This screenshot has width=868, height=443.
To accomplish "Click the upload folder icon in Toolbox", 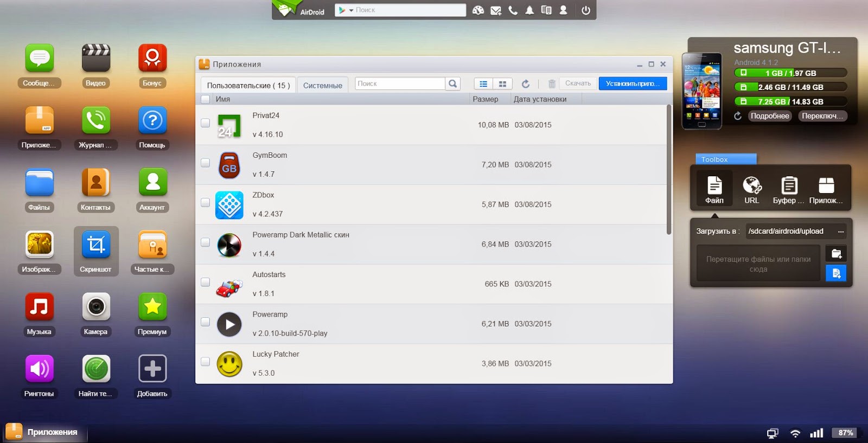I will coord(836,254).
